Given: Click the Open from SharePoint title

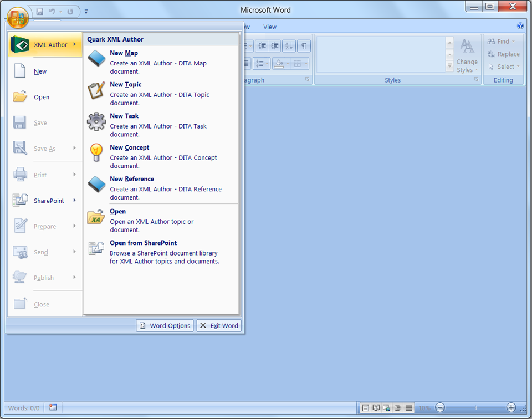Looking at the screenshot, I should pyautogui.click(x=143, y=243).
